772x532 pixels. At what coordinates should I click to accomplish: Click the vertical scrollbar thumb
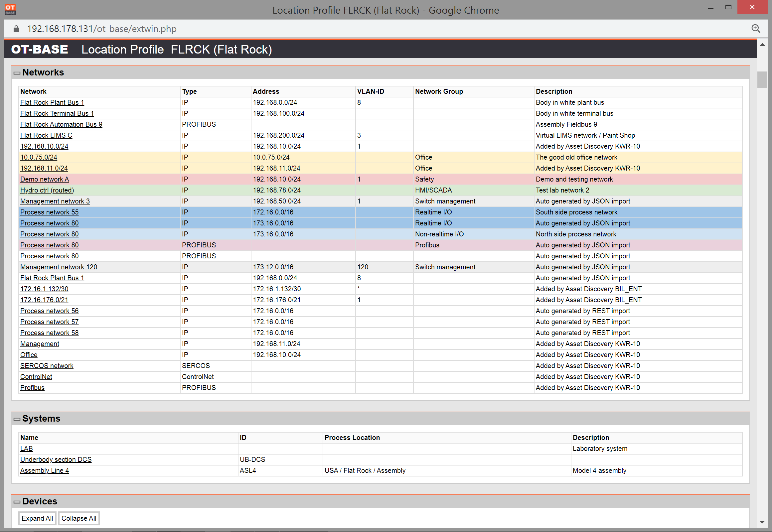tap(762, 80)
